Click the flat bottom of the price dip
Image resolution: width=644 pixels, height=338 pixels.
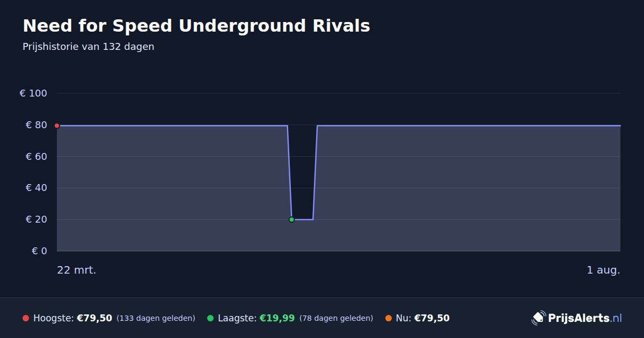tap(302, 219)
